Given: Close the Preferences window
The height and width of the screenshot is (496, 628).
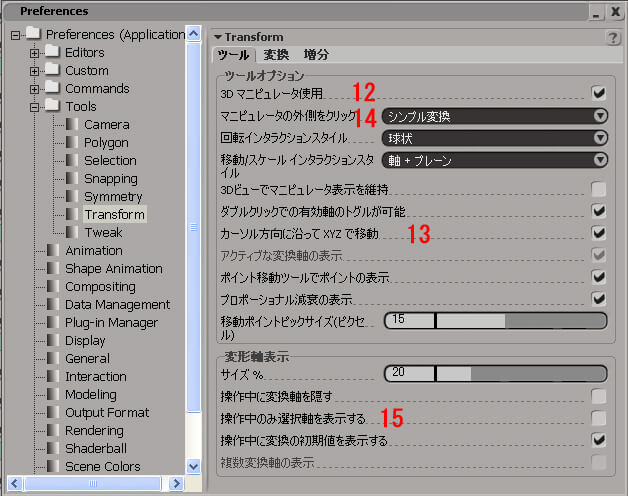Looking at the screenshot, I should coord(615,12).
